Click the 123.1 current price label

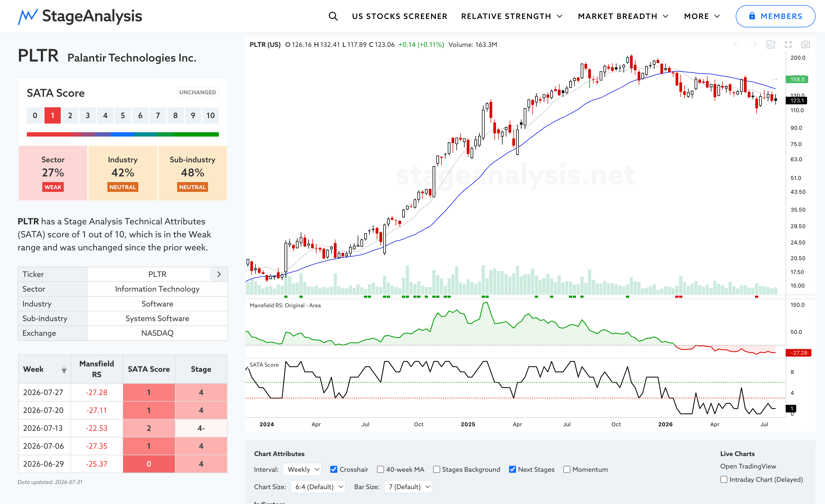pos(797,100)
